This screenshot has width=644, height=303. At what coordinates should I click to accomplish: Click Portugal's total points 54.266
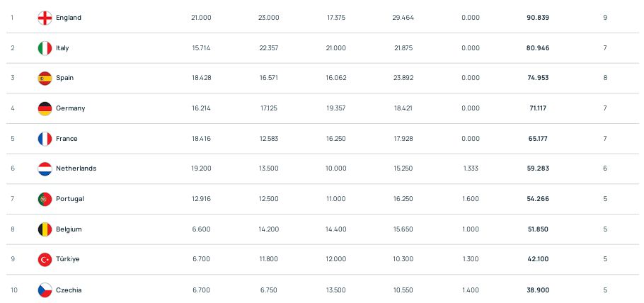pos(538,199)
